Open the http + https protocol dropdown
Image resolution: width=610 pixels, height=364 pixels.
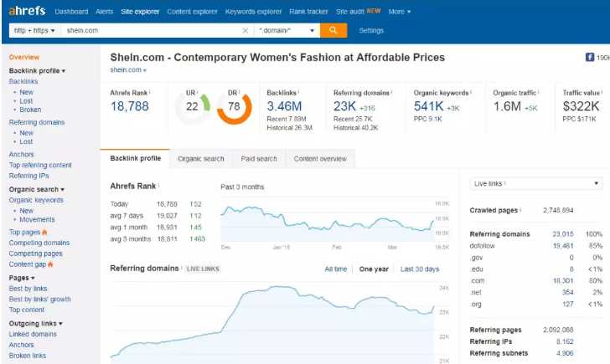click(34, 30)
